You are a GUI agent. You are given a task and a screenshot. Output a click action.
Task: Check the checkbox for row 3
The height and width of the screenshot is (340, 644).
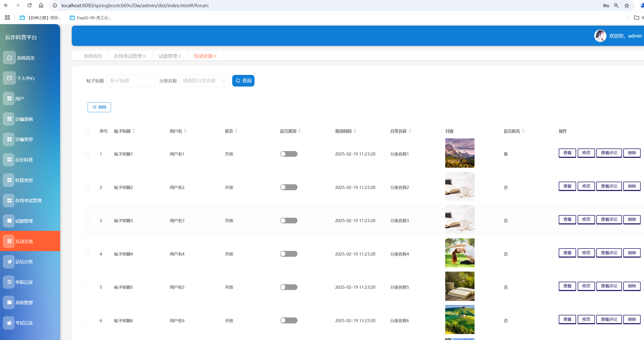click(87, 221)
